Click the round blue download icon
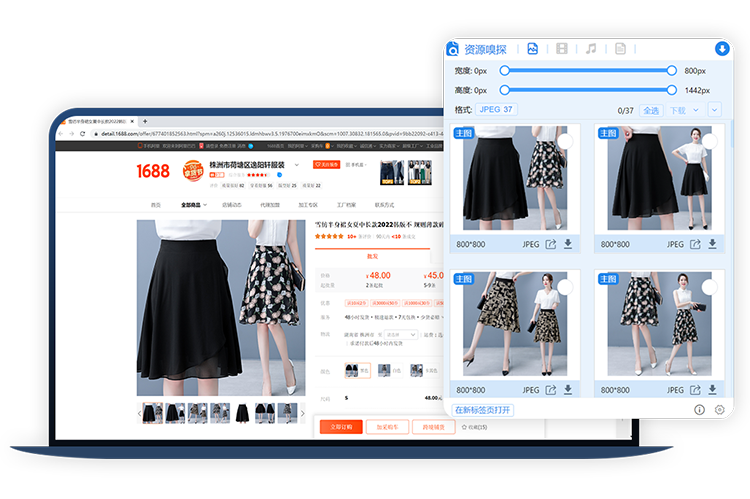The width and height of the screenshot is (750, 499). (721, 48)
